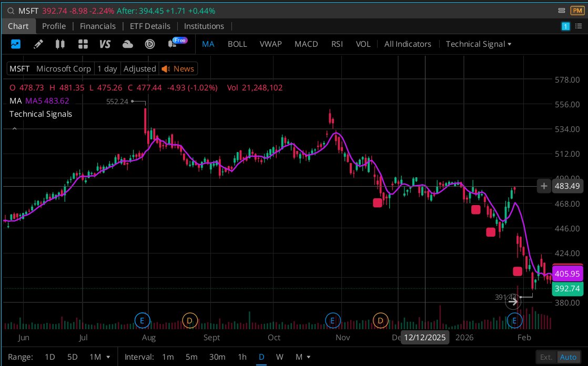Click the PM pre-market badge
588x366 pixels.
(577, 11)
